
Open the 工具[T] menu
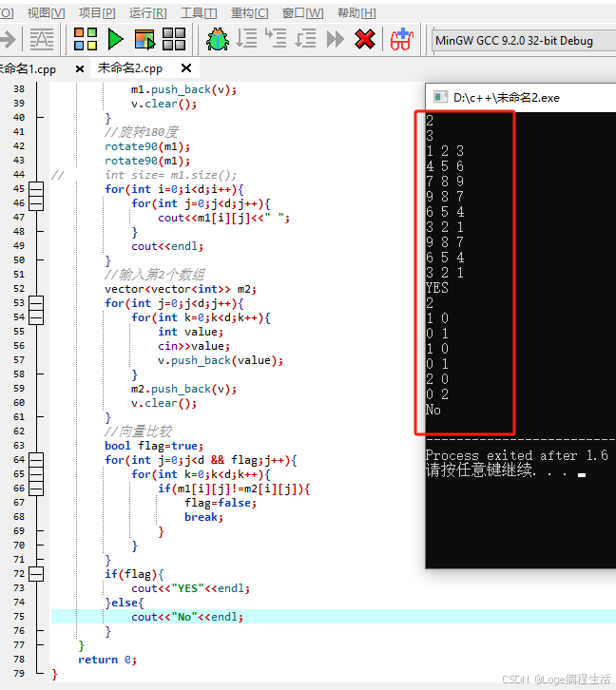click(x=199, y=13)
